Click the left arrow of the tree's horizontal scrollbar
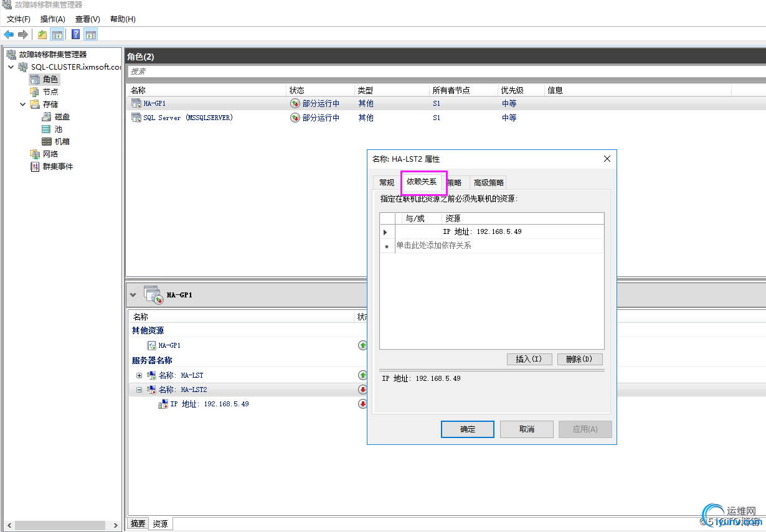The image size is (766, 532). 8,525
